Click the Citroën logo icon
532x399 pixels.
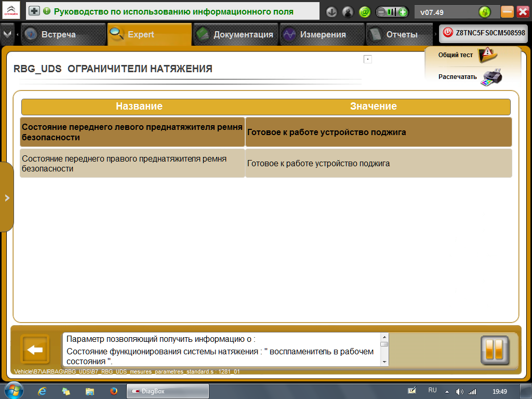pyautogui.click(x=11, y=10)
